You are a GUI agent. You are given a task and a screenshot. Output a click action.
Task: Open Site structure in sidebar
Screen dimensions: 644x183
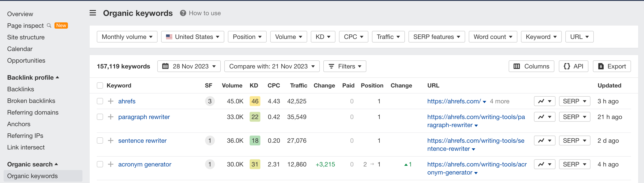coord(26,37)
